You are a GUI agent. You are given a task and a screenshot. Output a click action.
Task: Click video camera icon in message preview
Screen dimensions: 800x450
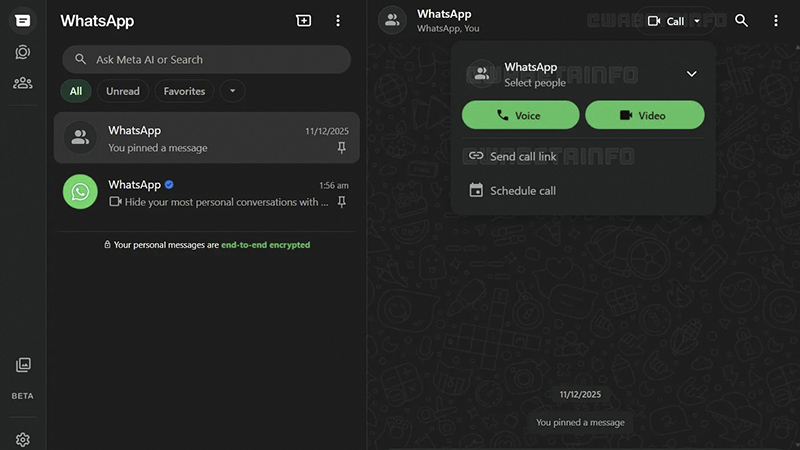115,202
